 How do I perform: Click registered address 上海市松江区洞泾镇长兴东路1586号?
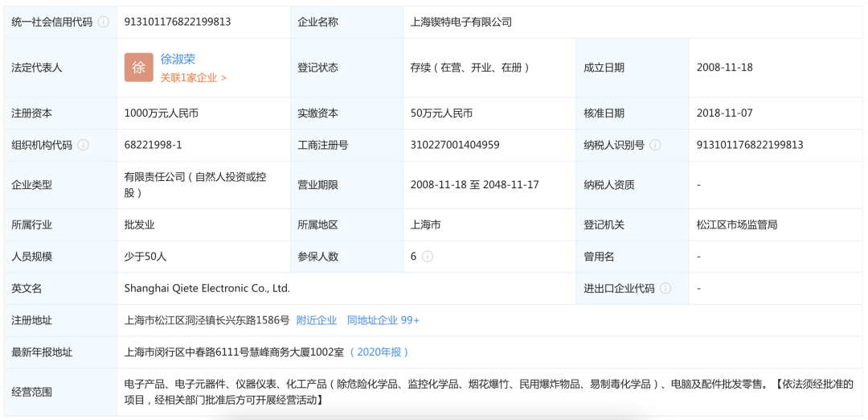(x=207, y=320)
